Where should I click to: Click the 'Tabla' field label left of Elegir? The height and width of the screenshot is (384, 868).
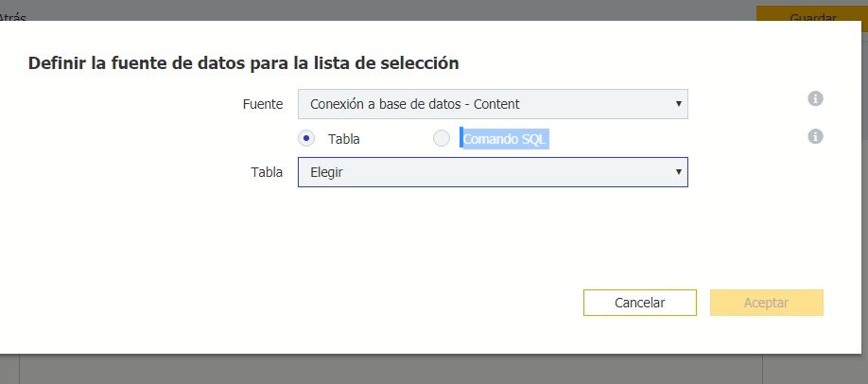pyautogui.click(x=267, y=172)
